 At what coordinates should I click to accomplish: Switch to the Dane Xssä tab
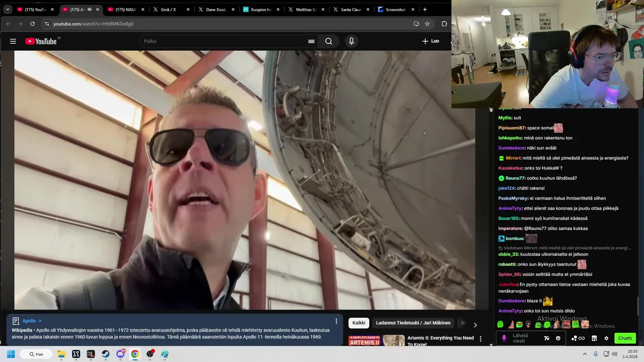click(x=216, y=10)
